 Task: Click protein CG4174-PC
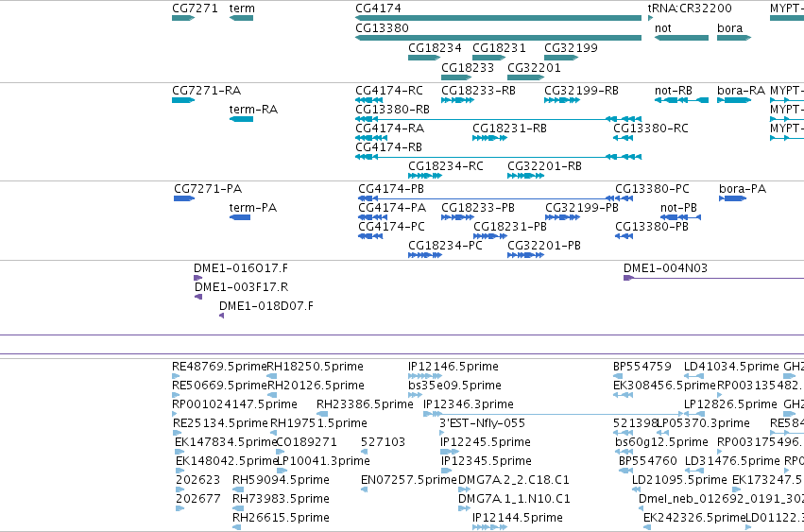(392, 227)
